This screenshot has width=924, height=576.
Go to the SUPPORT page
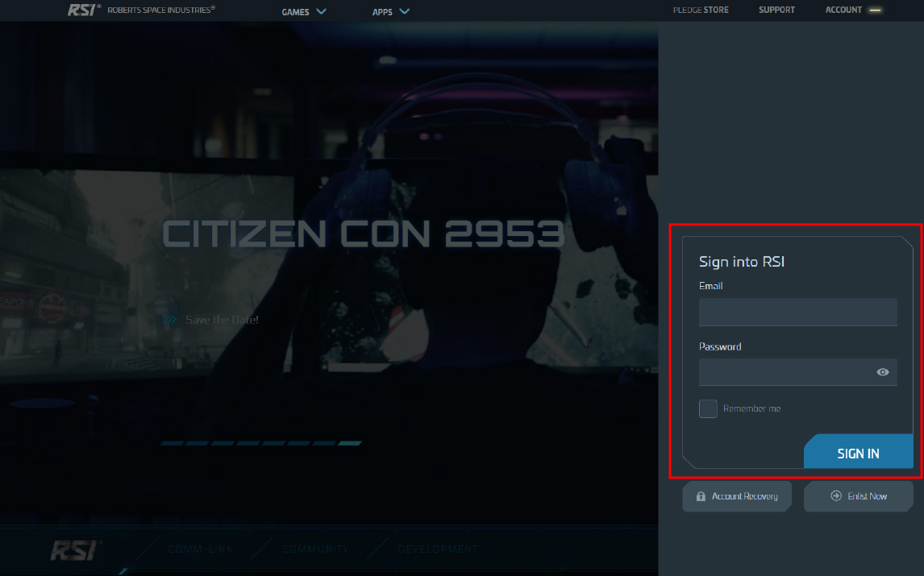click(776, 10)
